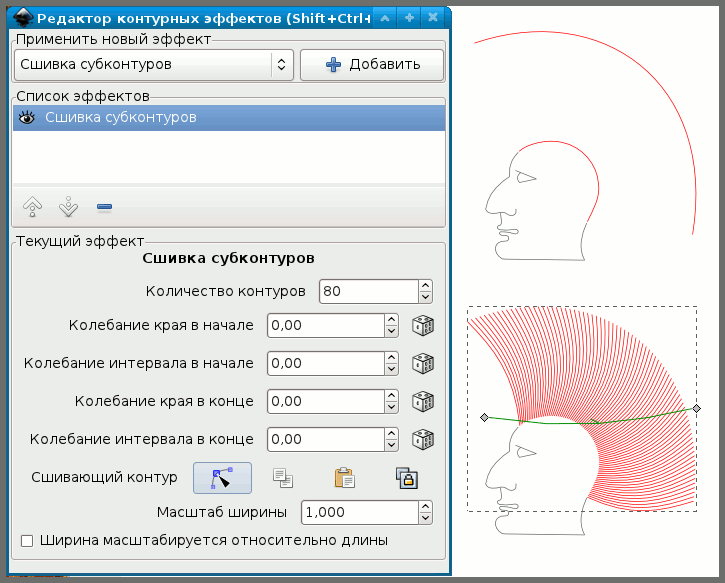Click the copy path icon
Screen dimensions: 725x583
pos(283,478)
